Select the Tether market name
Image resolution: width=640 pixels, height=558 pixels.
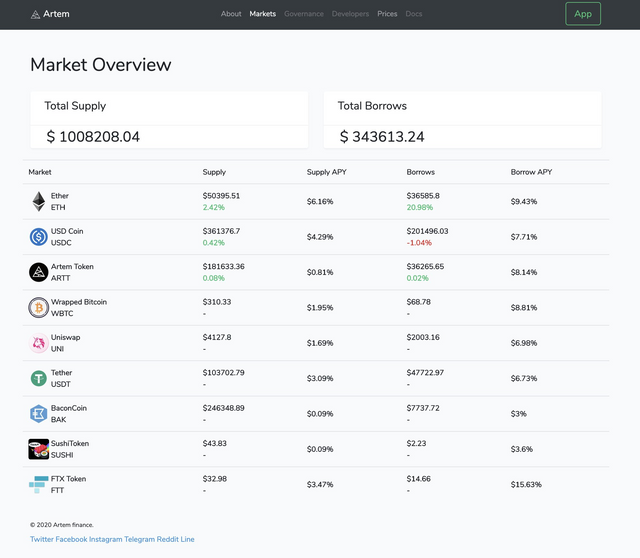pyautogui.click(x=61, y=373)
